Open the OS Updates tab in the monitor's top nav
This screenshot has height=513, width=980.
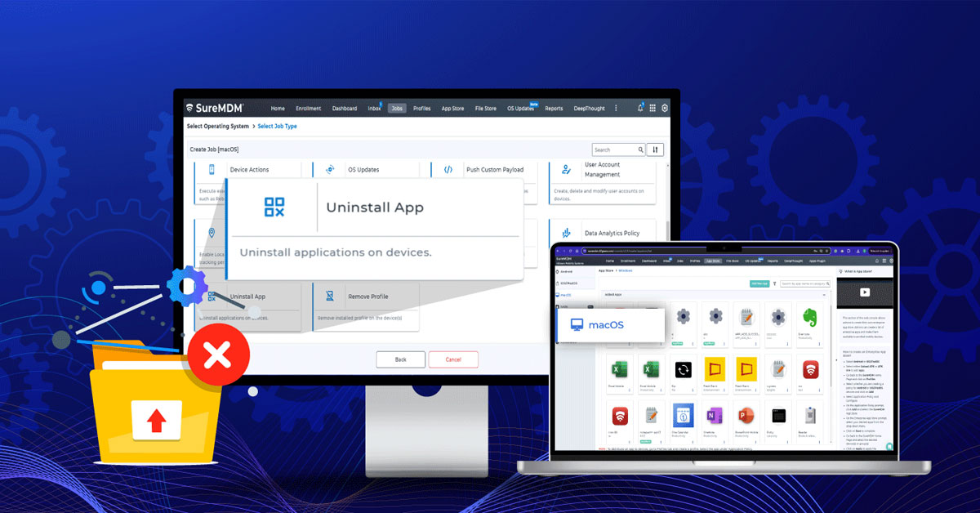point(520,108)
